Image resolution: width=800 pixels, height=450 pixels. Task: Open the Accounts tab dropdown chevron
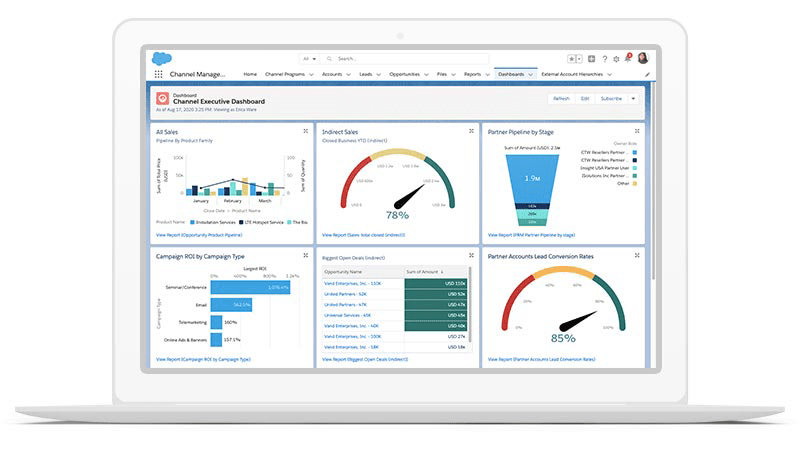(348, 74)
